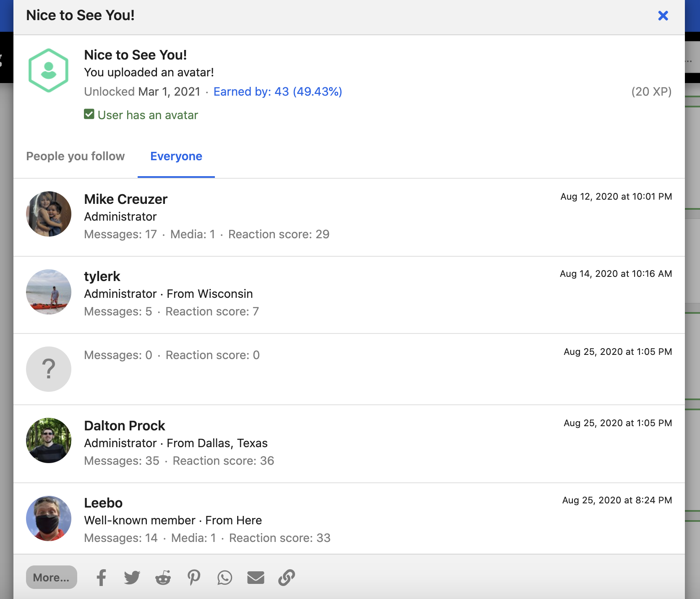Click the green 'User has an avatar' checkmark
The width and height of the screenshot is (700, 599).
[x=89, y=115]
